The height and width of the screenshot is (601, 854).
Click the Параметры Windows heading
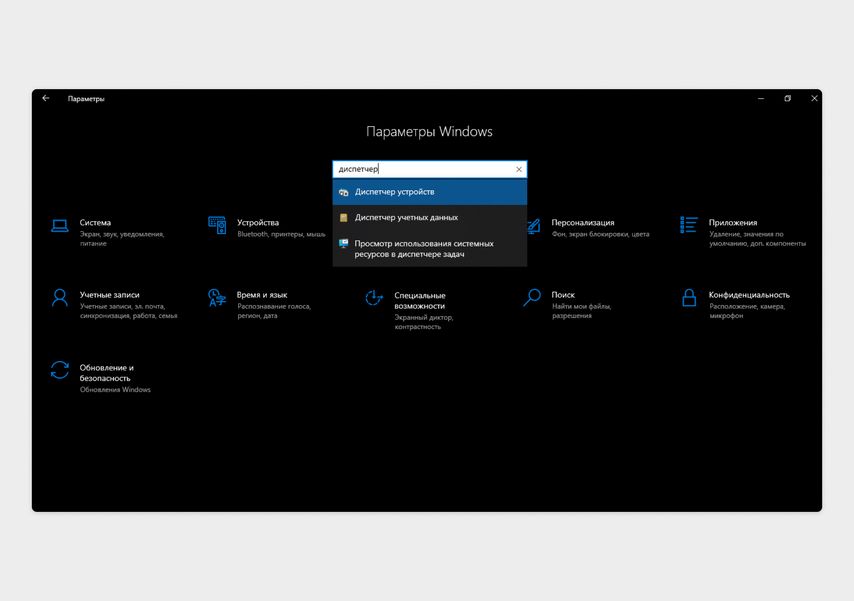point(429,132)
